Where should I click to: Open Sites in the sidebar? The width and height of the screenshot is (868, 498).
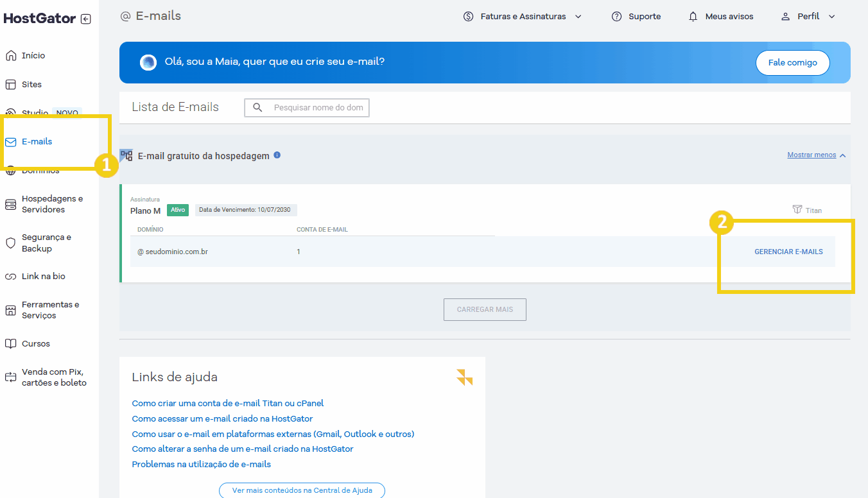pyautogui.click(x=31, y=84)
